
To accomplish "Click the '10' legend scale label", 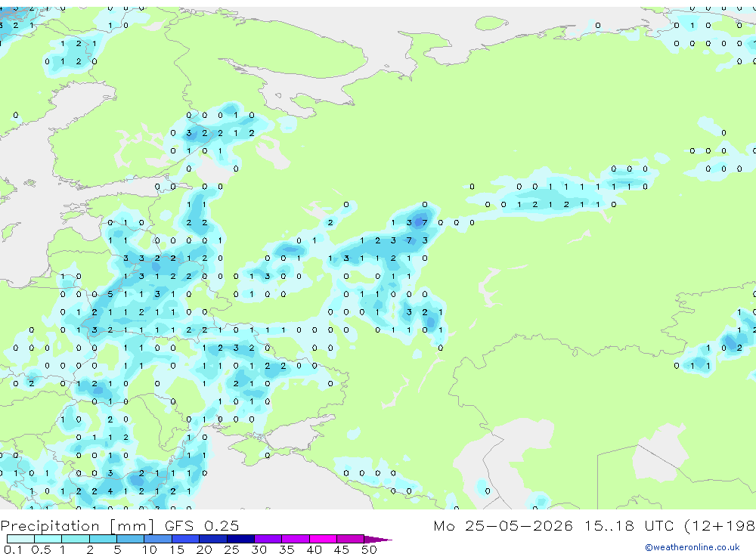I will (150, 549).
